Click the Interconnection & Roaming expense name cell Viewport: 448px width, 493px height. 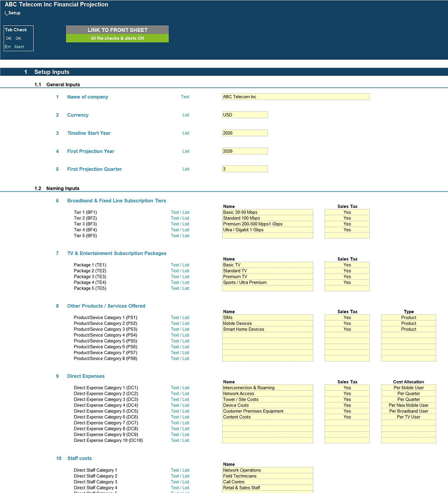point(267,387)
